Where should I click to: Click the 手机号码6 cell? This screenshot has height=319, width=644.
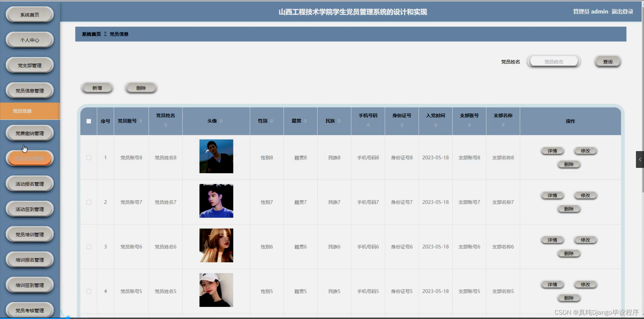368,247
